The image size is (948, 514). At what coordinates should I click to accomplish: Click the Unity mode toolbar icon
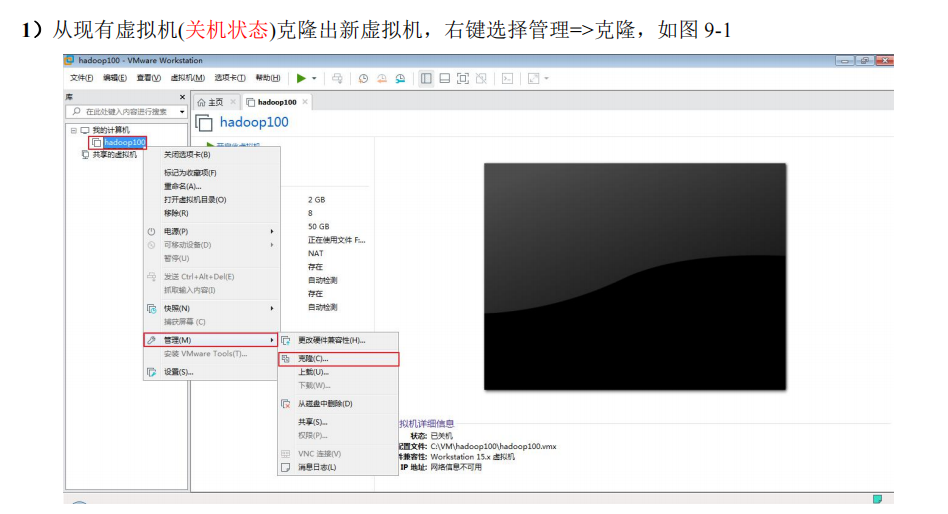481,79
